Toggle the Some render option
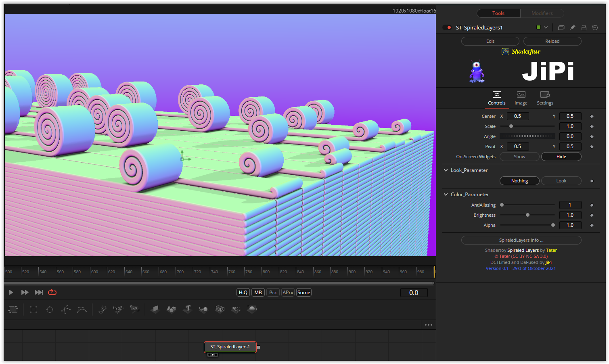 tap(303, 293)
